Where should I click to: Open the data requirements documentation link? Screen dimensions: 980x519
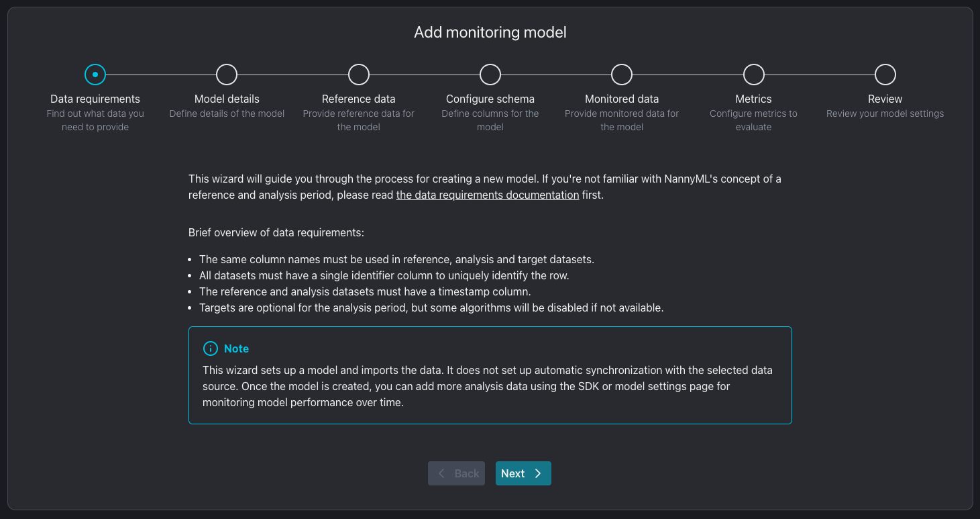[487, 195]
